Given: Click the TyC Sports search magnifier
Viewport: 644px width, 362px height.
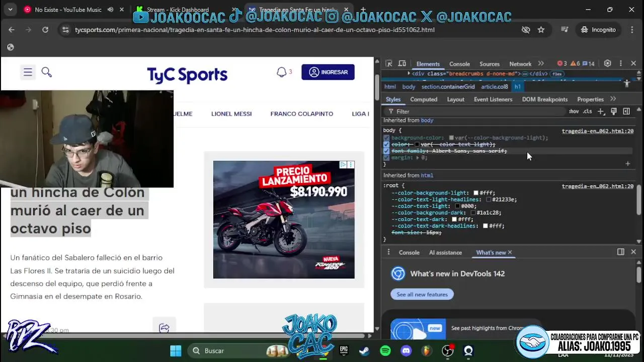Looking at the screenshot, I should [x=47, y=72].
